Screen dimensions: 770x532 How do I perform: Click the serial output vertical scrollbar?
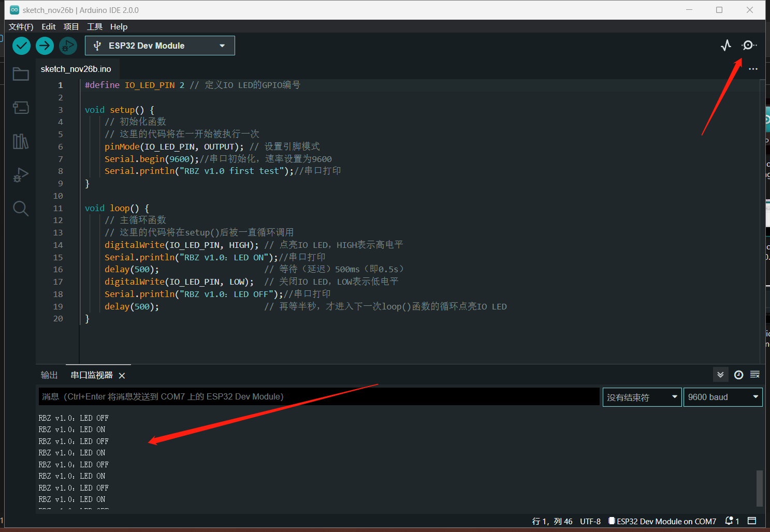tap(760, 487)
